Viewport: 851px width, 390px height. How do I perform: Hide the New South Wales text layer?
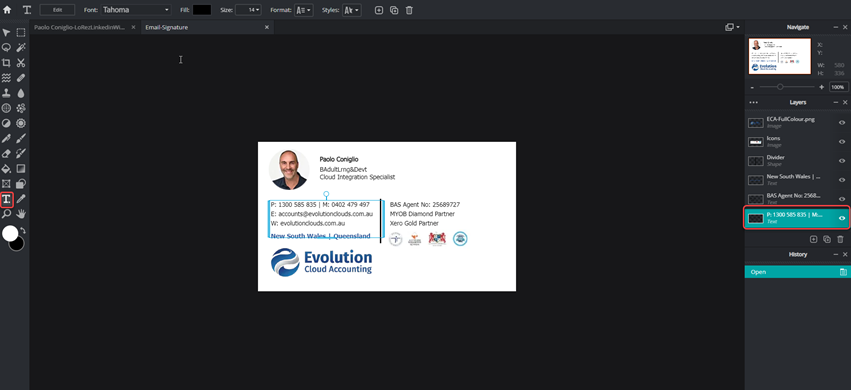point(842,180)
